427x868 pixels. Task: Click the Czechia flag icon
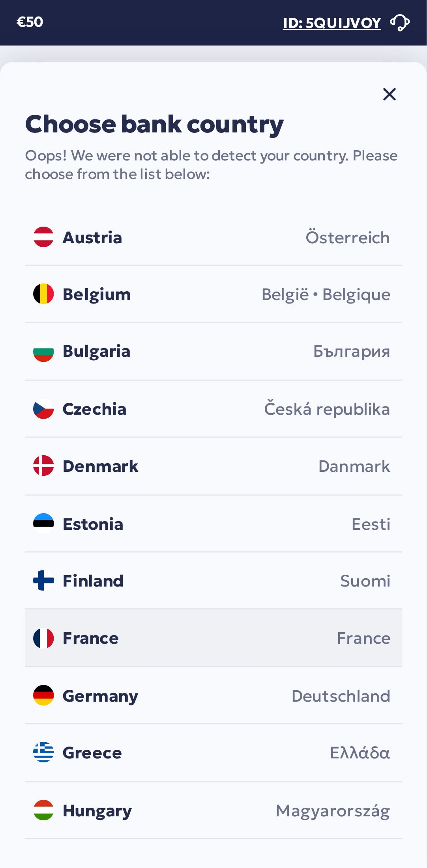[x=43, y=409]
